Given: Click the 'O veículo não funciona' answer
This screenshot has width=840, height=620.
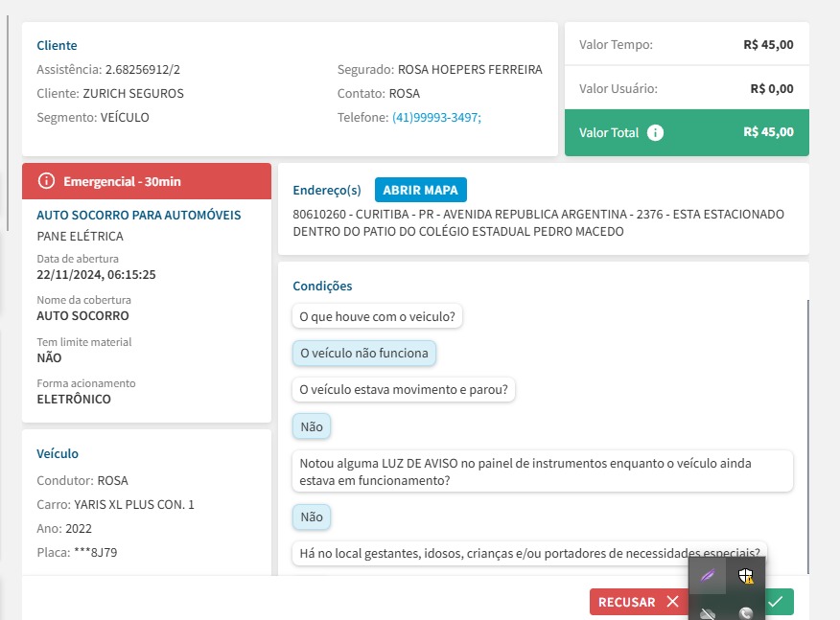Looking at the screenshot, I should point(363,353).
